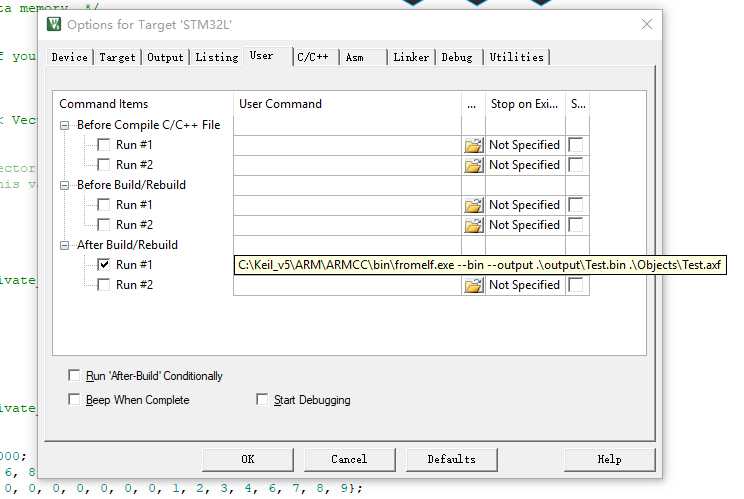Set Stop on Exit for Before Build Run #1
Viewport: 744px width, 499px height.
tap(525, 205)
